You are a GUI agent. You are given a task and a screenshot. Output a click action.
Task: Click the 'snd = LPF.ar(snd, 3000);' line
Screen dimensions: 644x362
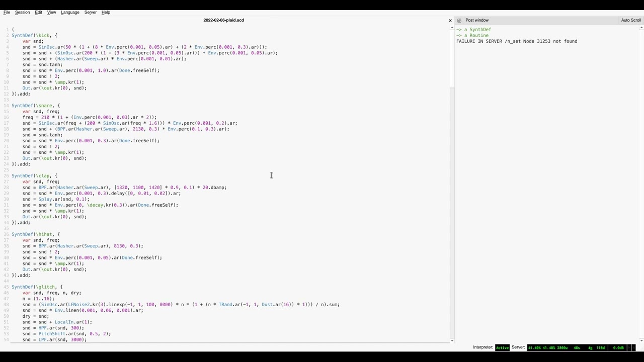coord(54,340)
